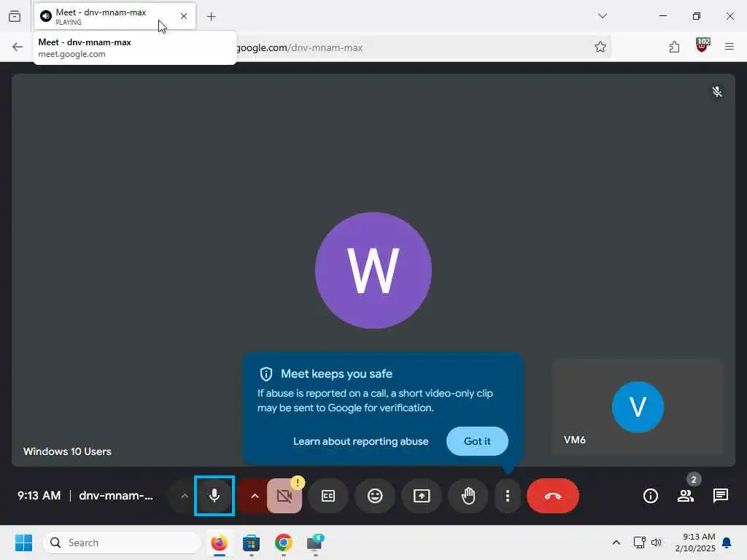Show the participants people panel
Viewport: 747px width, 560px height.
click(x=686, y=496)
